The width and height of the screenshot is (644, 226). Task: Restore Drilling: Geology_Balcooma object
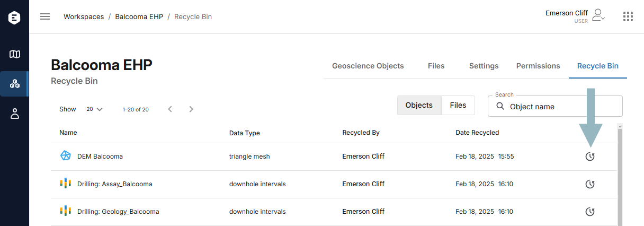[590, 212]
